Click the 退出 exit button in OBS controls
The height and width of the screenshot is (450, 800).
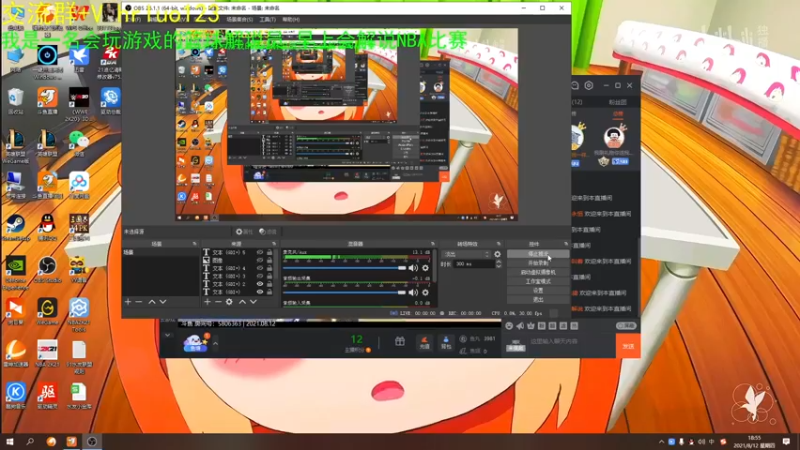click(x=538, y=299)
